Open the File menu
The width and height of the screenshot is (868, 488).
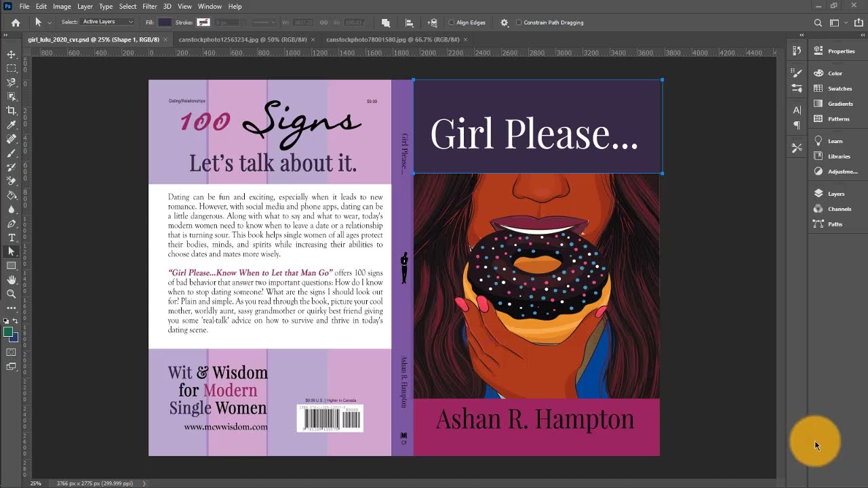click(24, 6)
